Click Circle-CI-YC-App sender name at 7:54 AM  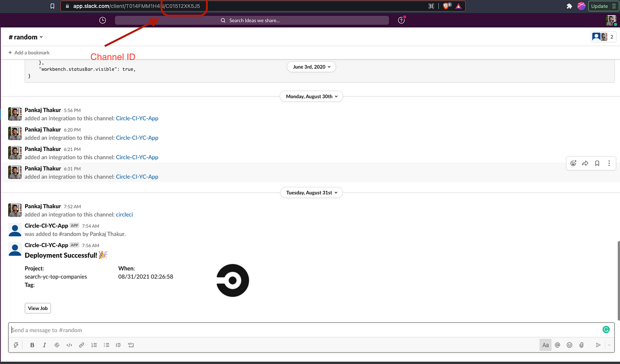46,225
